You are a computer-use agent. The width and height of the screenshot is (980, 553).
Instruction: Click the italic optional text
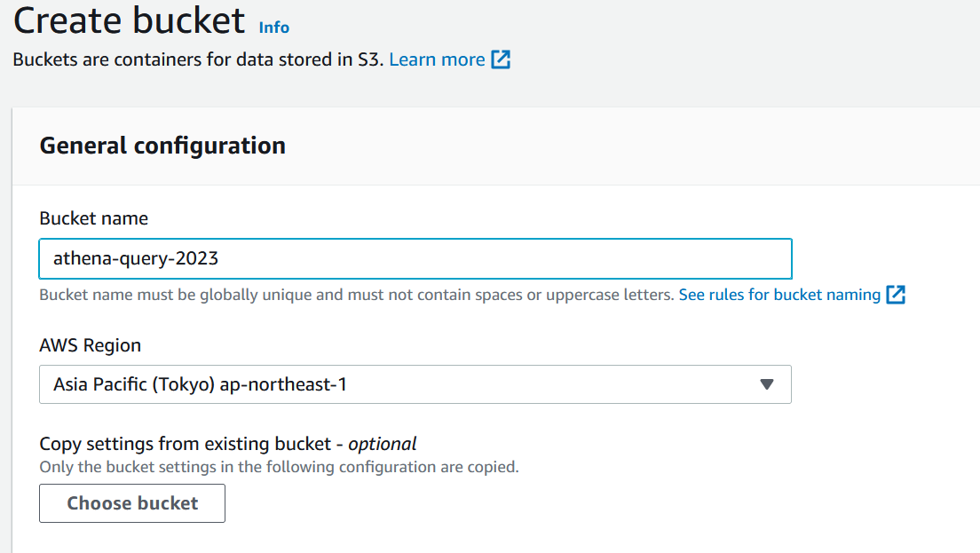click(x=382, y=444)
